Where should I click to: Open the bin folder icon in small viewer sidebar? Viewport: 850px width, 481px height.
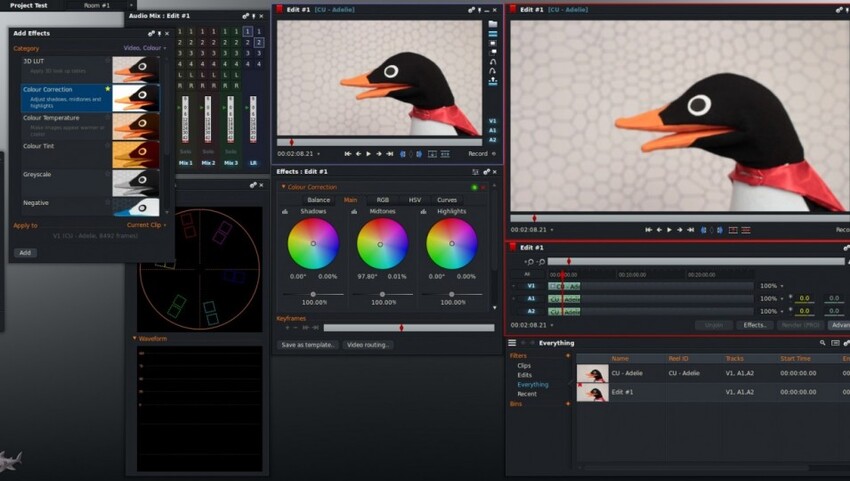(x=493, y=24)
